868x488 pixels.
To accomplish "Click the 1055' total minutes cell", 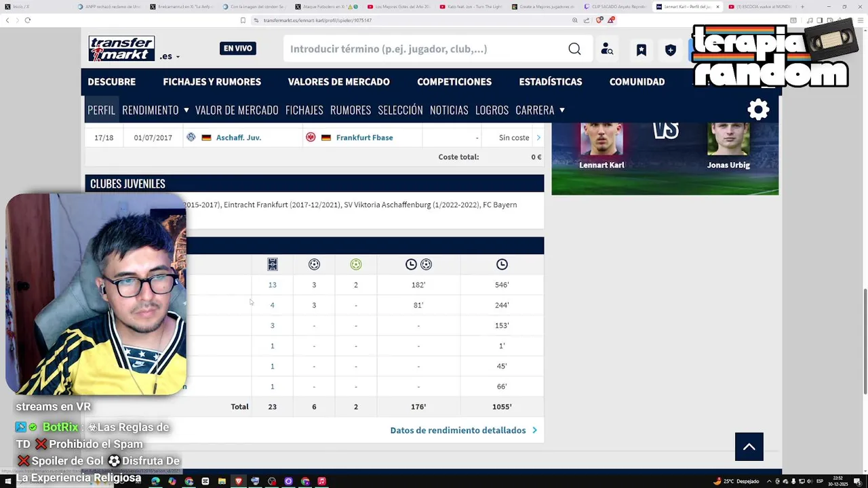I will 502,407.
